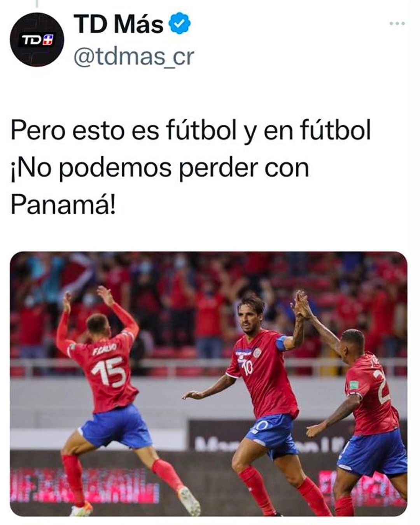Open the TD Más display name
Viewport: 420px width, 525px height.
click(119, 24)
